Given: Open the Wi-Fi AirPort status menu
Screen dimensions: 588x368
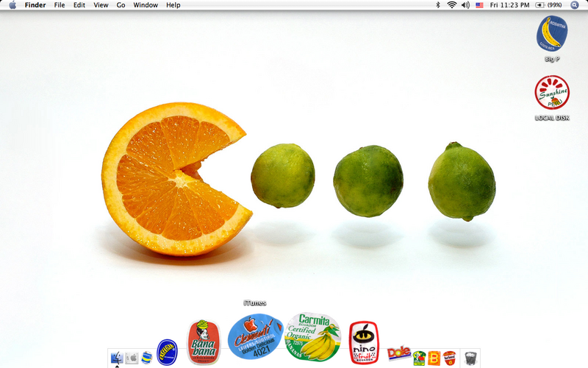Looking at the screenshot, I should [x=452, y=5].
